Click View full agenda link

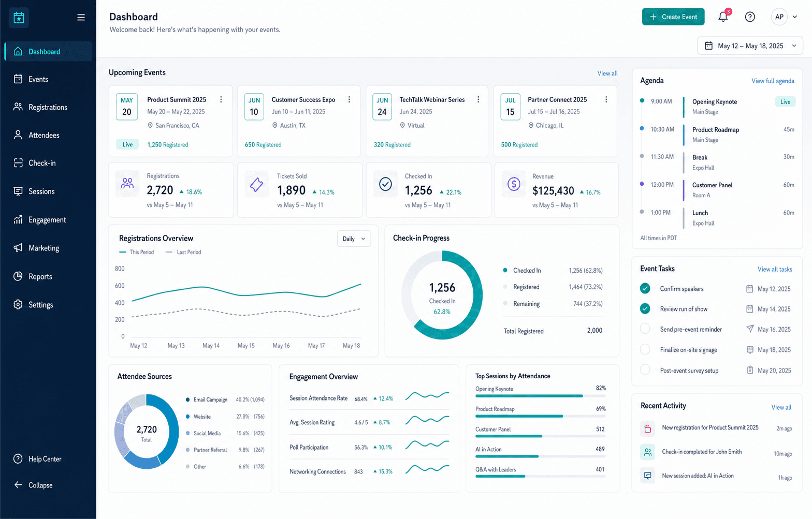click(773, 81)
